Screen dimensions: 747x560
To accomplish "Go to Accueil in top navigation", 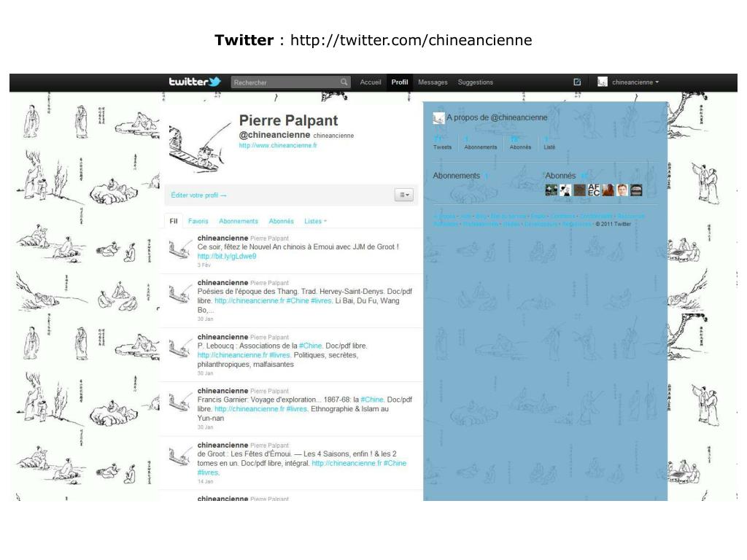I will pyautogui.click(x=370, y=82).
